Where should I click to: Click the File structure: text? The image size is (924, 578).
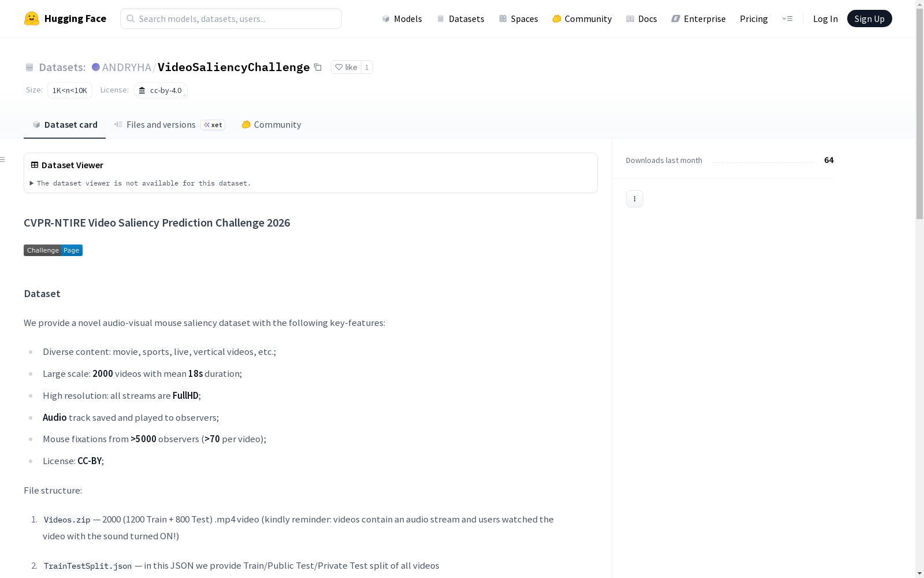coord(53,490)
